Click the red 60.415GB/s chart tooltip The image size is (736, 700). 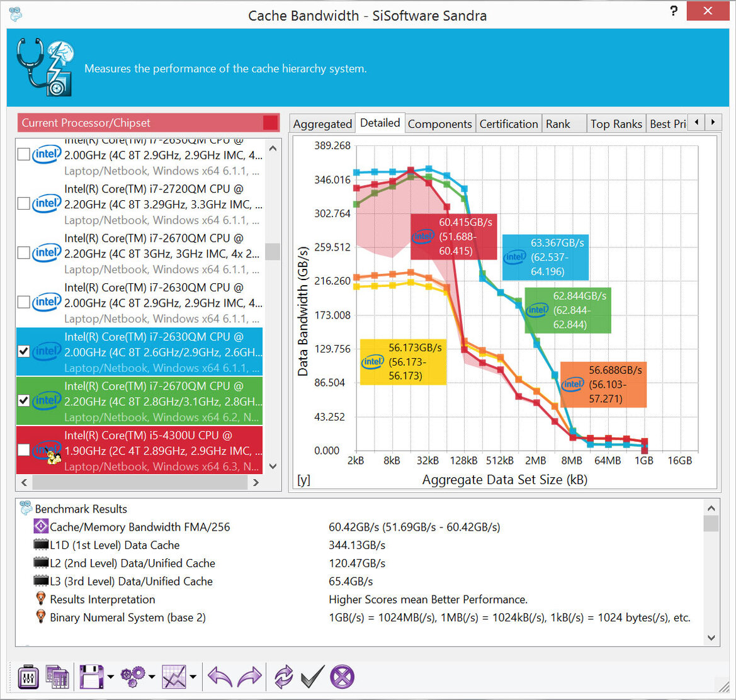pyautogui.click(x=453, y=237)
